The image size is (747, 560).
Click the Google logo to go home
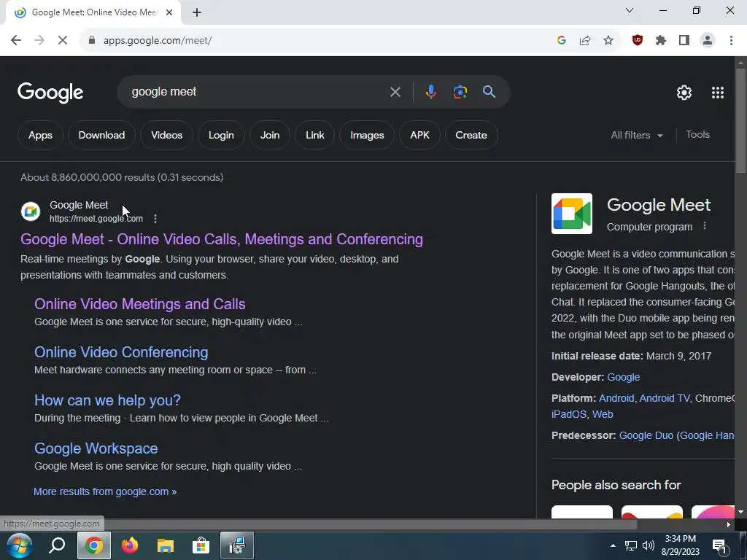point(50,93)
